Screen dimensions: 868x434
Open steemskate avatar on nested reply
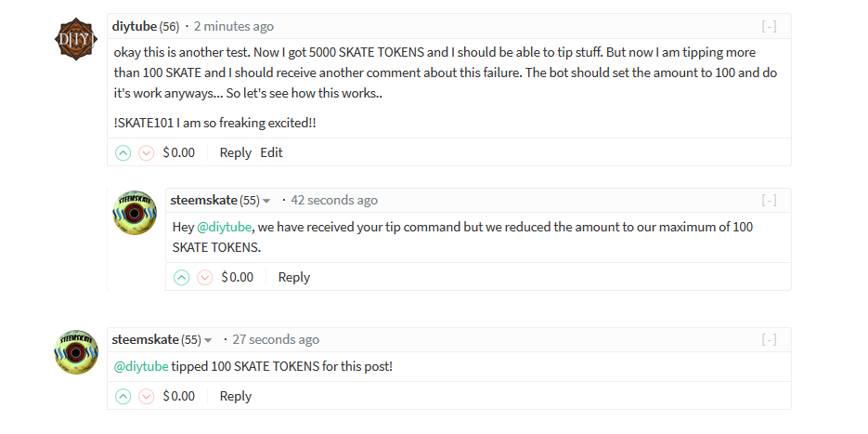coord(135,213)
